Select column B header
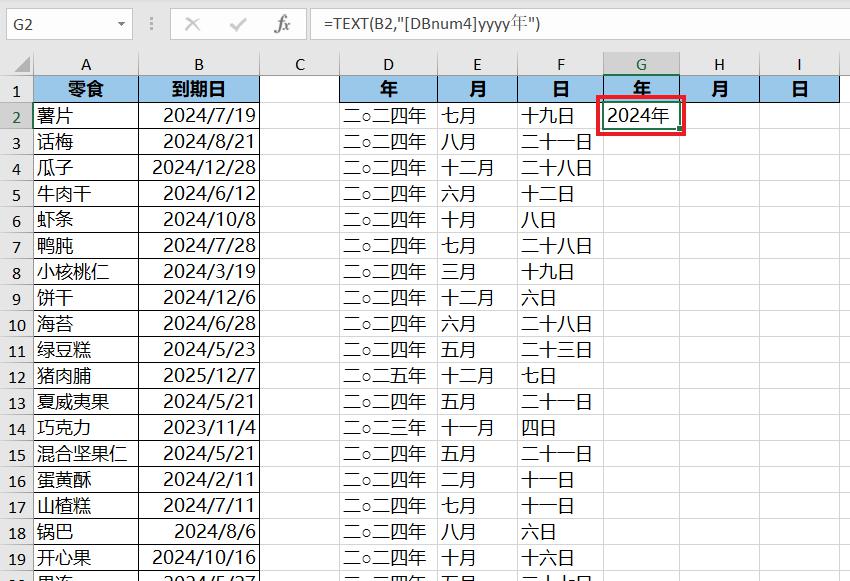The image size is (850, 581). point(199,64)
